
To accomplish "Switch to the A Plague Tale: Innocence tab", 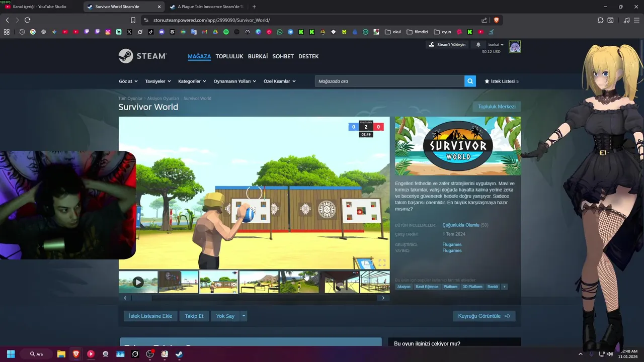I will click(x=206, y=7).
